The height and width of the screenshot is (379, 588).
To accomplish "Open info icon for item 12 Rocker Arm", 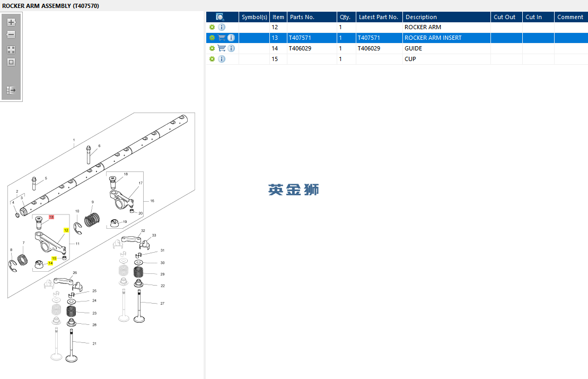I will 222,28.
